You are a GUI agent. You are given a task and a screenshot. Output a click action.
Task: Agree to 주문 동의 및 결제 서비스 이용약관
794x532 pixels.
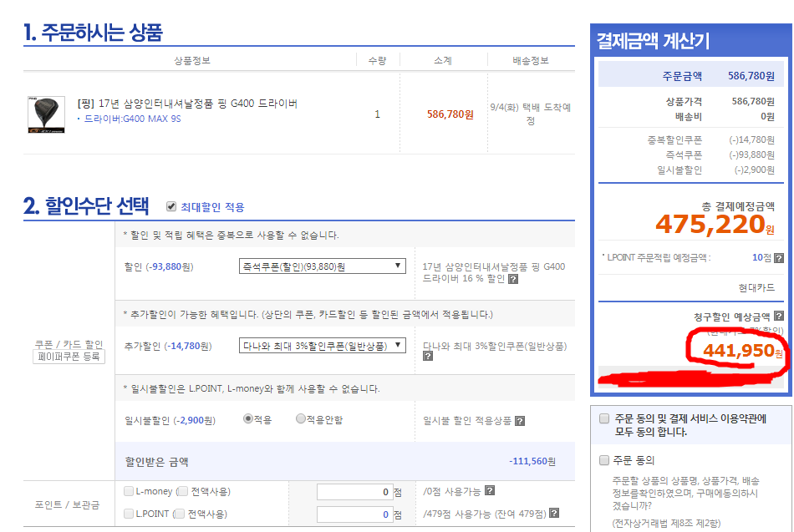pos(604,419)
